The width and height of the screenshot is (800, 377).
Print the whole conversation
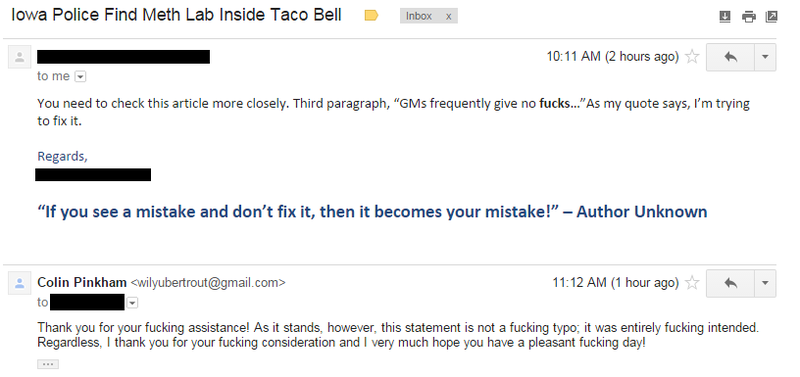coord(748,17)
